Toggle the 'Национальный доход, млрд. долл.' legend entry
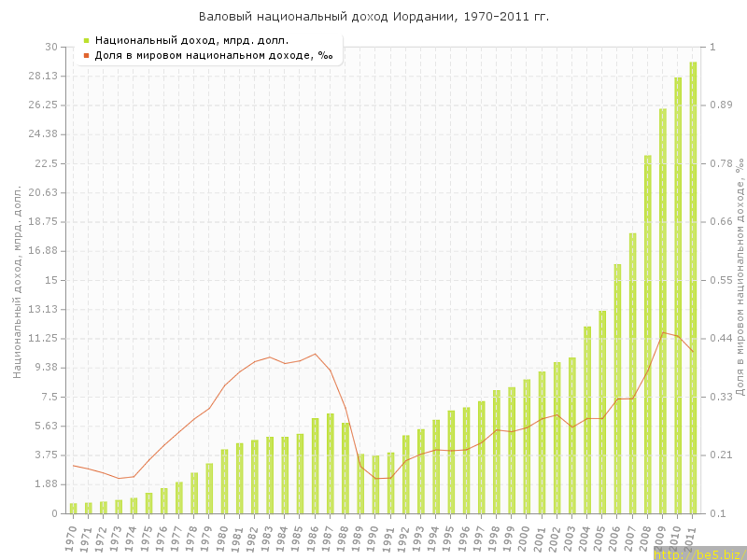Viewport: 747px width, 560px height. click(x=191, y=40)
